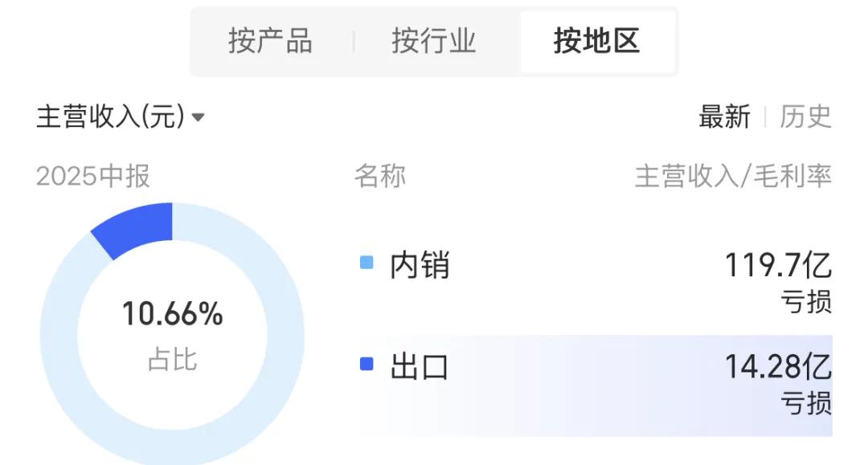This screenshot has height=465, width=868.
Task: Click 亏损 label under 出口
Action: pyautogui.click(x=806, y=403)
